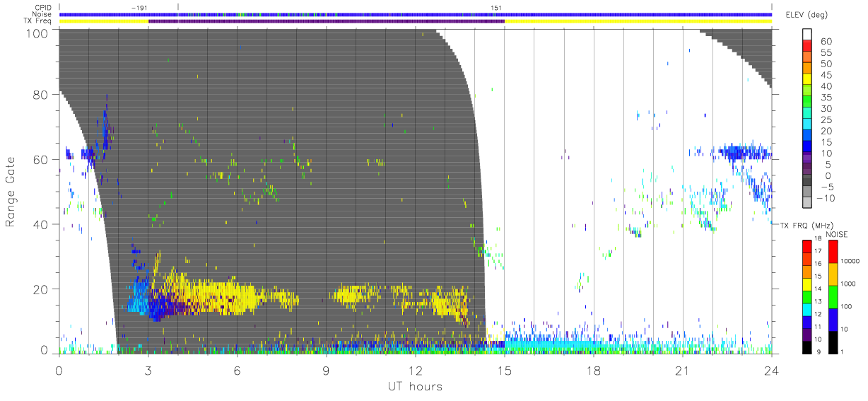The height and width of the screenshot is (401, 868).
Task: Pick the yellow segment of ELEV colorbar
Action: pos(807,79)
